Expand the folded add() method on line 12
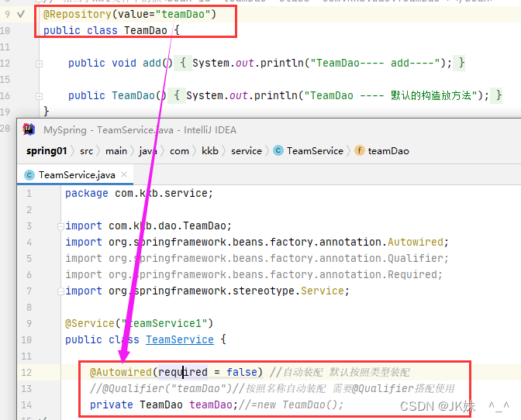Viewport: 521px width, 420px height. point(39,64)
